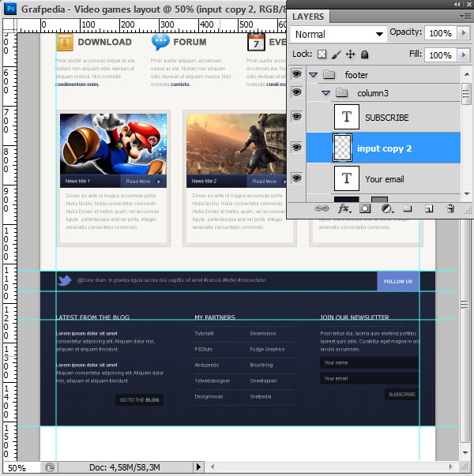
Task: Hide the column3 group
Action: (296, 92)
